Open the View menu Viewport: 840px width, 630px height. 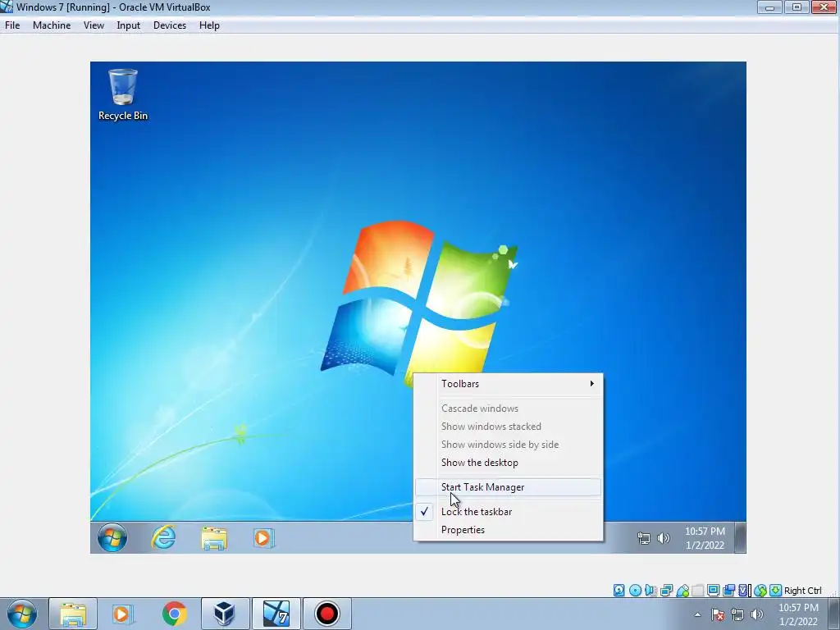[94, 25]
